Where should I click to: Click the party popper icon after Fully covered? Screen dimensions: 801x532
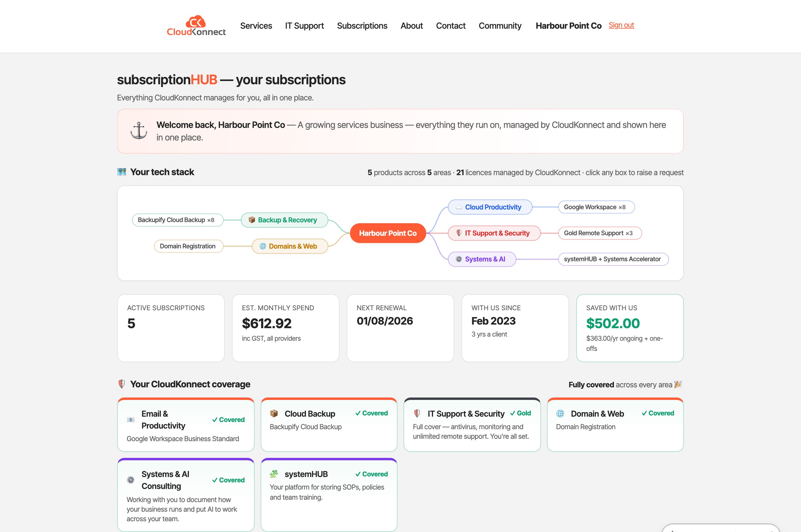pyautogui.click(x=678, y=384)
